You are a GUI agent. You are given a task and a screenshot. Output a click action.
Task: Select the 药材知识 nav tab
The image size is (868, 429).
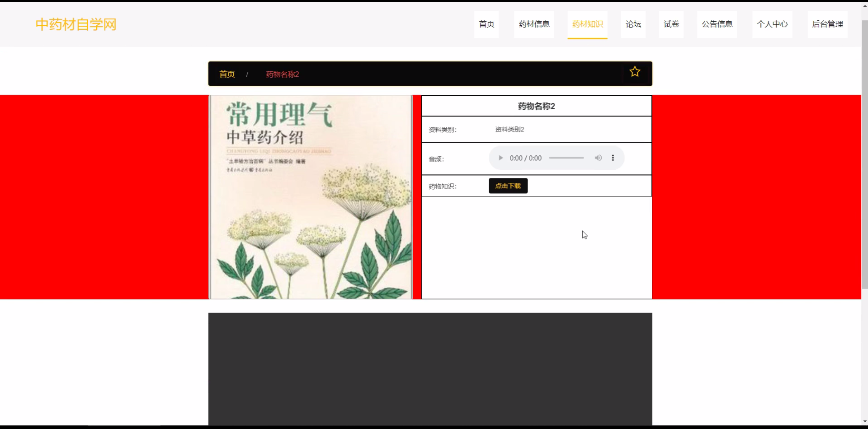click(587, 24)
